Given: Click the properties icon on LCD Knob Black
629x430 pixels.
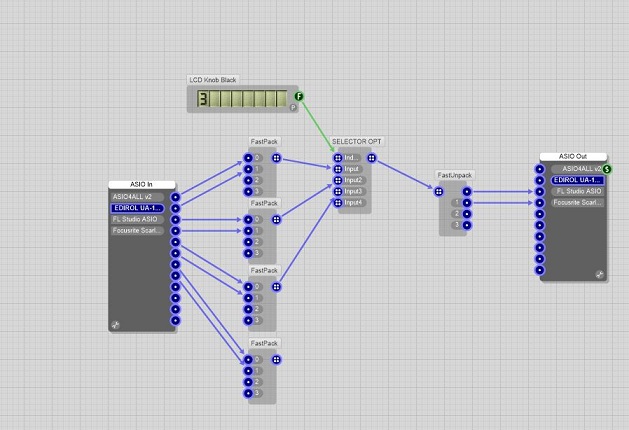Looking at the screenshot, I should click(x=293, y=107).
